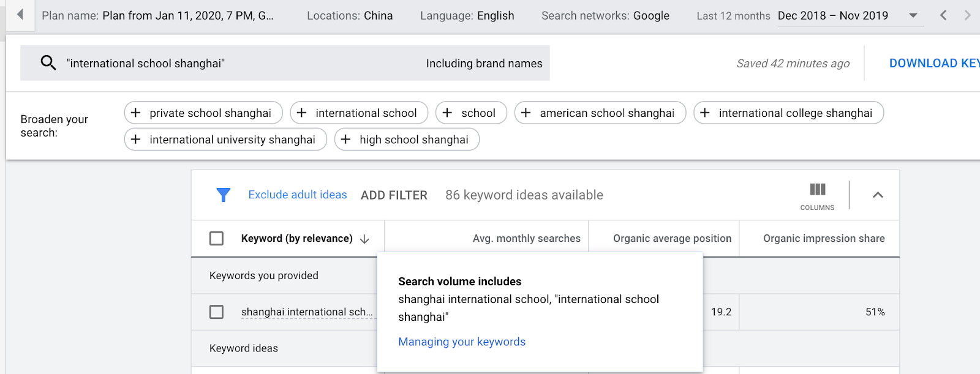Click the back arrow beside Plan name

pyautogui.click(x=20, y=15)
